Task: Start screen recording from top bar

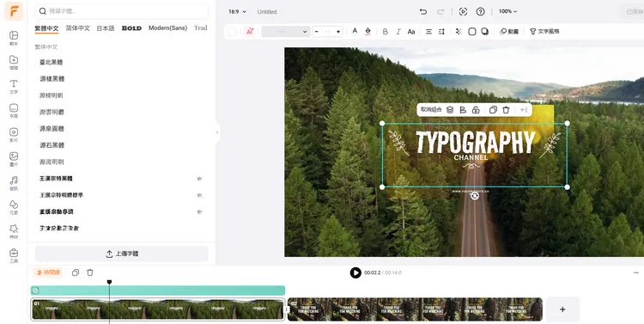Action: coord(463,11)
